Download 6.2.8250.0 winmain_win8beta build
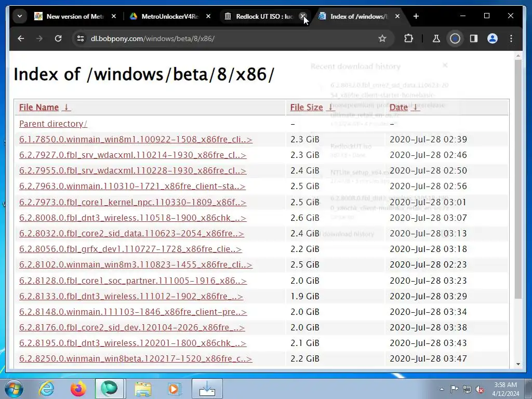This screenshot has width=532, height=399. click(136, 358)
